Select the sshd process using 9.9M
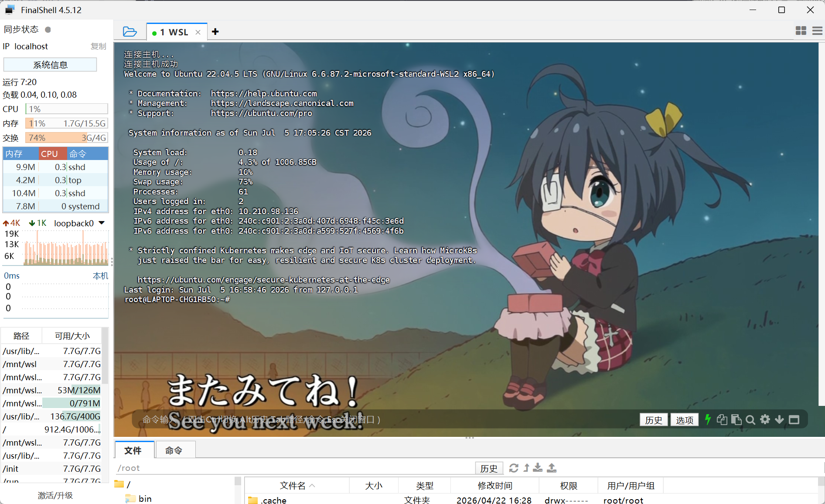The image size is (825, 504). pyautogui.click(x=55, y=167)
